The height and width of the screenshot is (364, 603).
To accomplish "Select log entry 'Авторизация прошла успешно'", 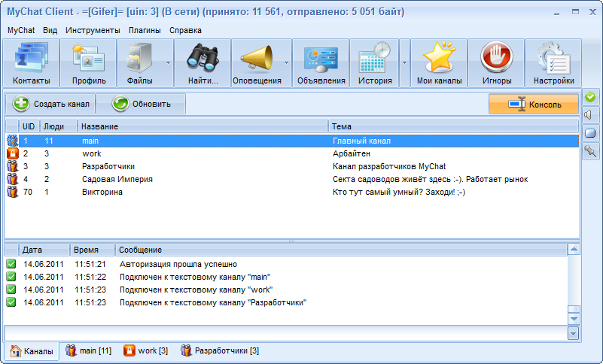I will coord(286,264).
